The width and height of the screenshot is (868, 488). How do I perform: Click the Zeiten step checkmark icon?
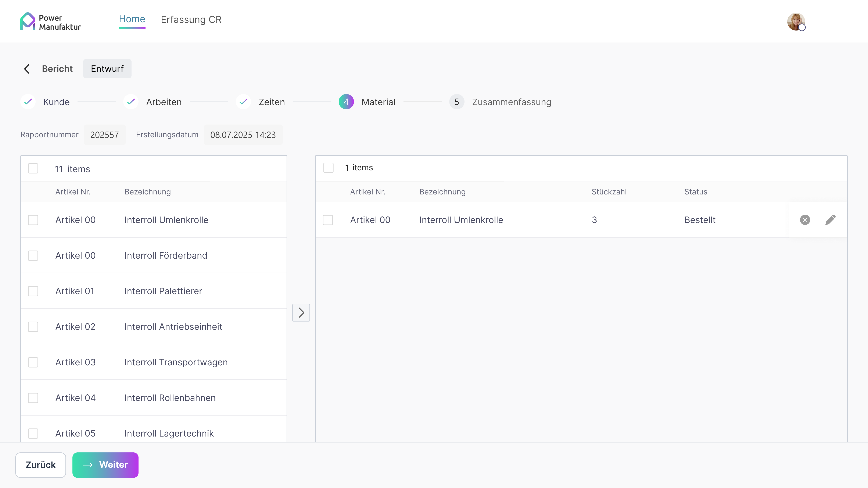coord(243,102)
